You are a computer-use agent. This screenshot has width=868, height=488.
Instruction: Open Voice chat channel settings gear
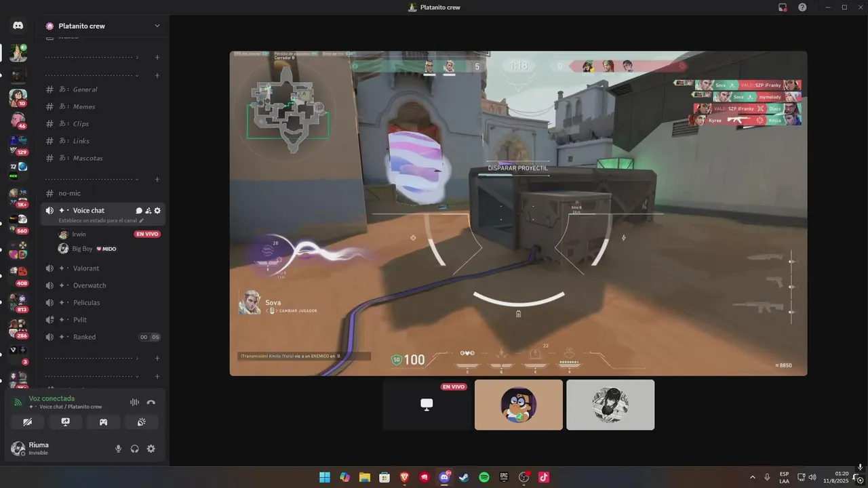(x=157, y=211)
